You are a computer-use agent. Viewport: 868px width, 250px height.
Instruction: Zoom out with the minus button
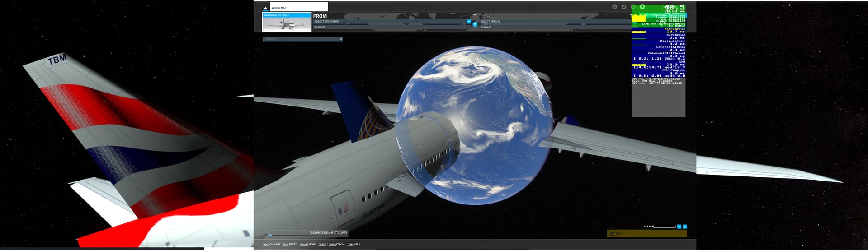tap(679, 227)
